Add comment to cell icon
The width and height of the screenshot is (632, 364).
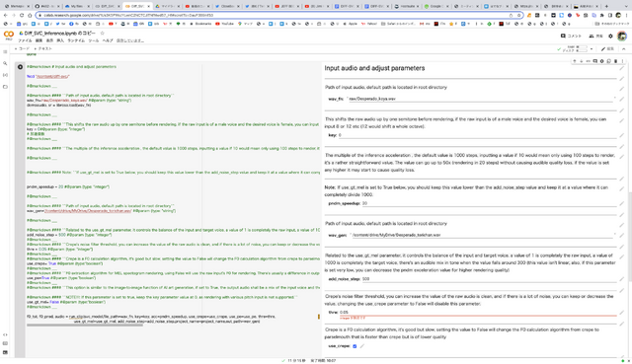tap(594, 61)
